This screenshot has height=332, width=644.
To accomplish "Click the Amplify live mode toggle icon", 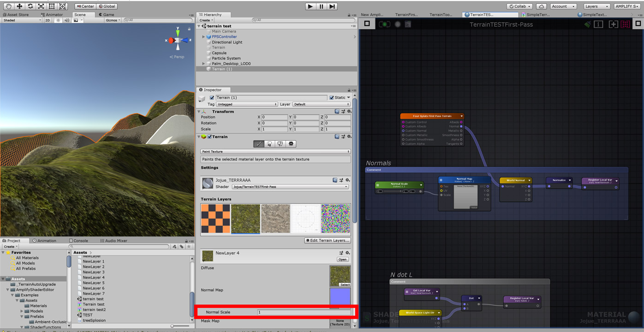I will [384, 24].
